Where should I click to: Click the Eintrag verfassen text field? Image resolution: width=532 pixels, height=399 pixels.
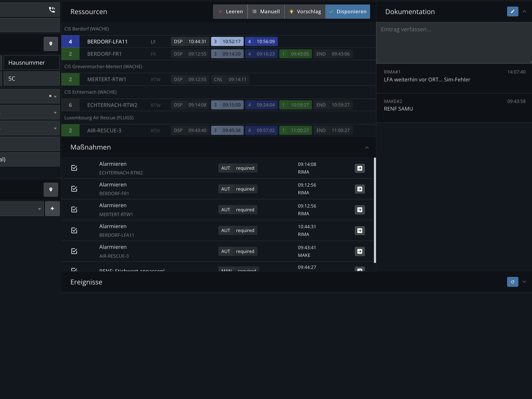[454, 43]
